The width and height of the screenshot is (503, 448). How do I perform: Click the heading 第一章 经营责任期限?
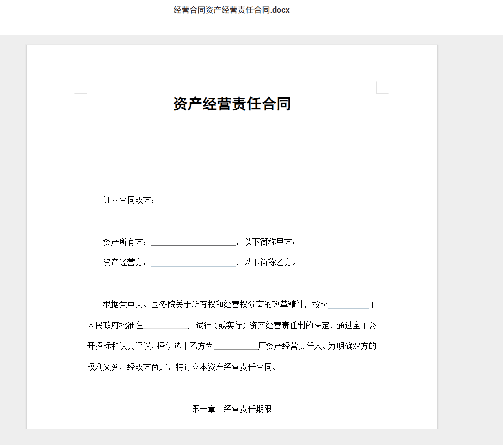pos(231,409)
